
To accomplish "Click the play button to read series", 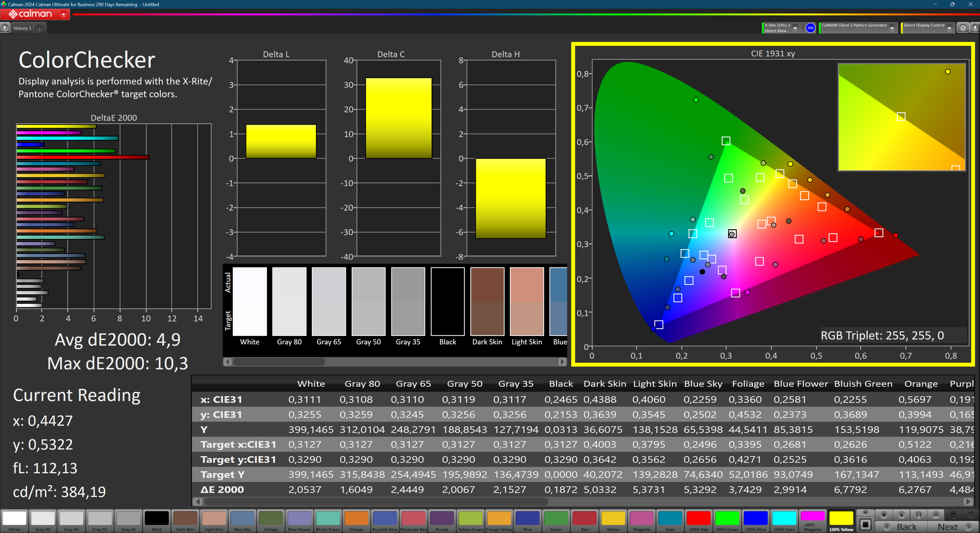I will [901, 515].
